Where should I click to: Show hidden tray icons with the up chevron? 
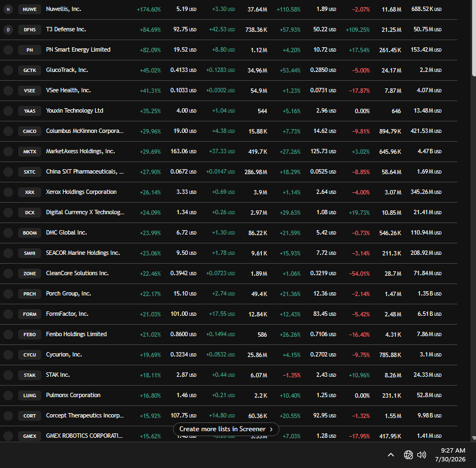(391, 455)
